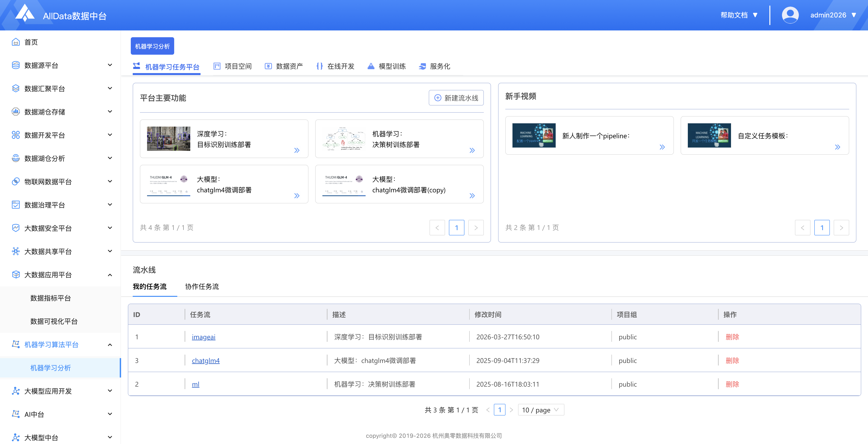868x444 pixels.
Task: Open the ml pipeline link
Action: [195, 384]
